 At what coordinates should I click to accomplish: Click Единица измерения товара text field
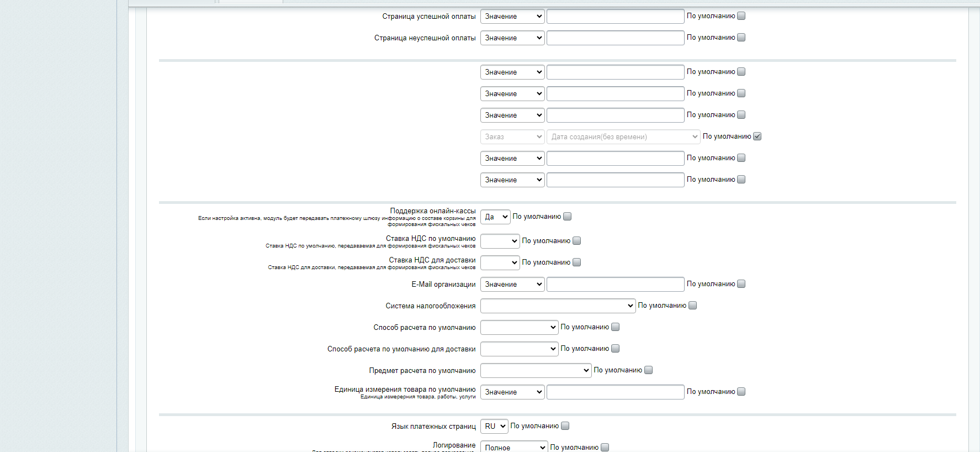click(x=616, y=392)
